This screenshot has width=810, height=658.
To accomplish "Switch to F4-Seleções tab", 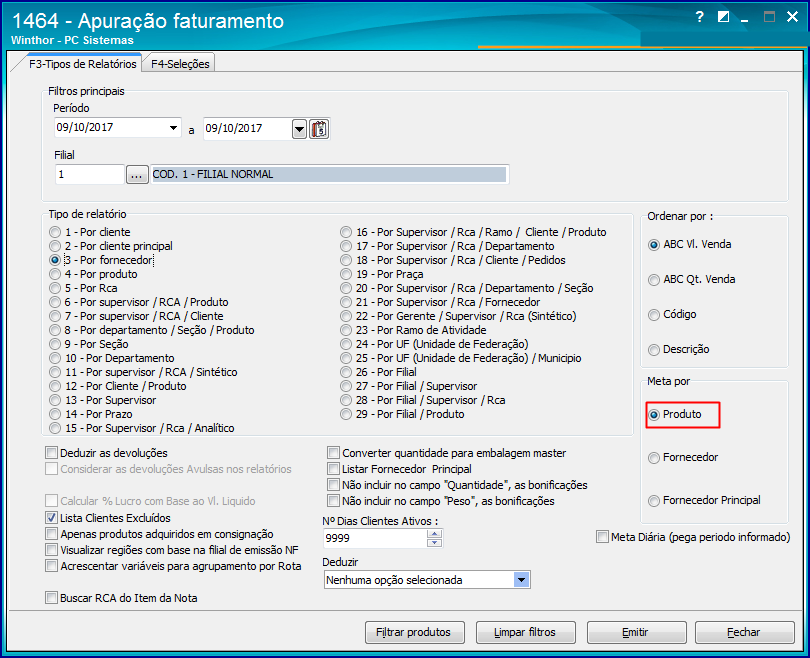I will 179,64.
